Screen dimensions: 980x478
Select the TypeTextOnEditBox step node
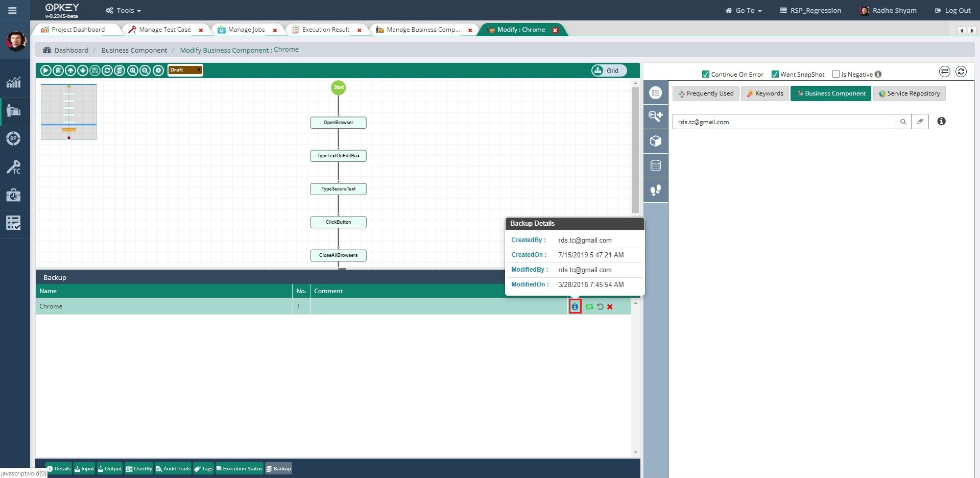coord(338,156)
